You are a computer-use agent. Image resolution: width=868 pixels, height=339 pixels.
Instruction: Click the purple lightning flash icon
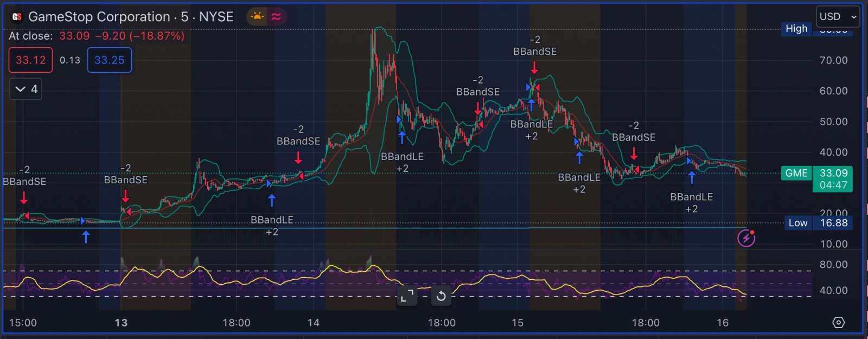click(746, 238)
